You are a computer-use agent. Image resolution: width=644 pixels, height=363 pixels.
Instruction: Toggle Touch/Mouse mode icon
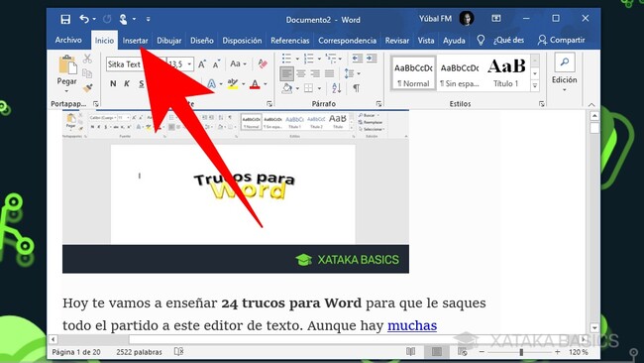[123, 19]
